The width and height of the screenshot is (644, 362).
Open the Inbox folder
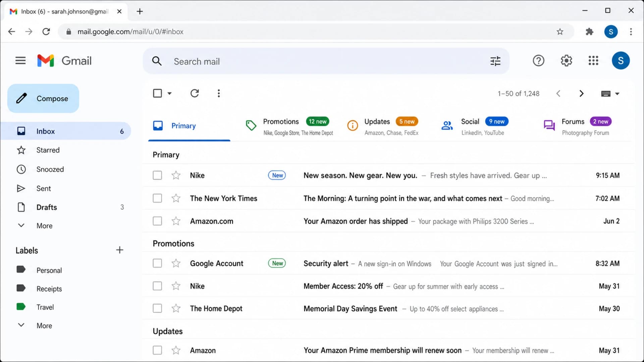pos(66,131)
